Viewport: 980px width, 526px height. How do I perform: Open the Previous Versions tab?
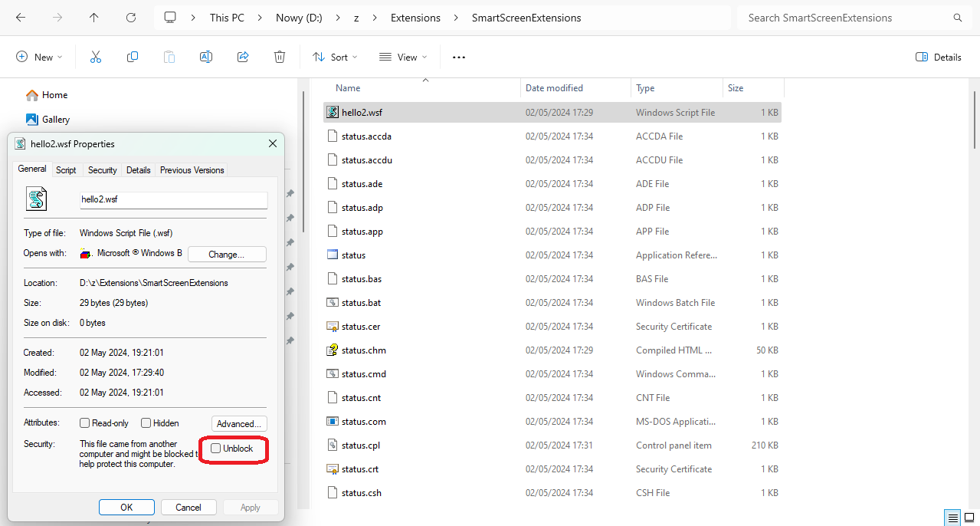click(192, 170)
